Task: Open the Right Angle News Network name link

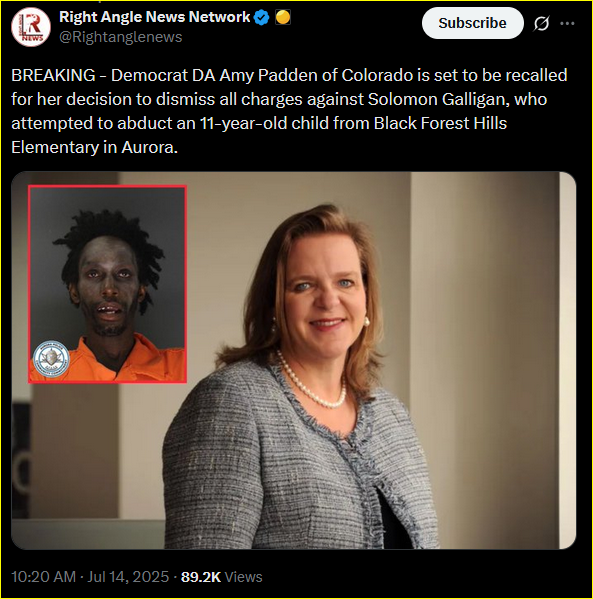Action: (154, 17)
